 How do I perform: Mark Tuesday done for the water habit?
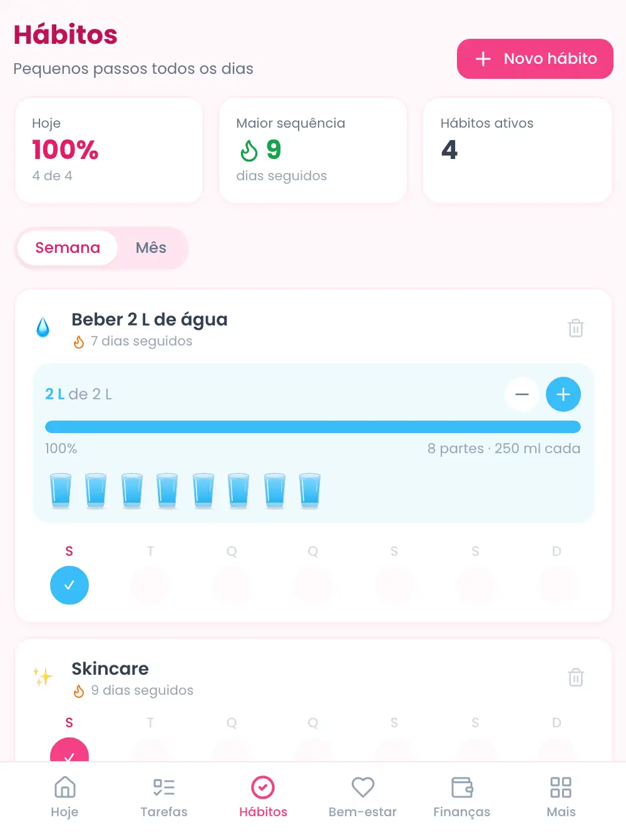point(150,585)
